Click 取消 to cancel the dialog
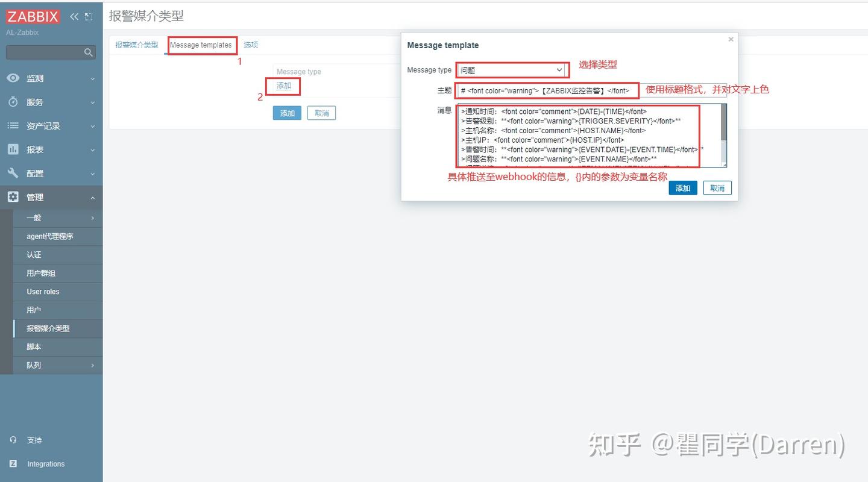 (x=717, y=188)
